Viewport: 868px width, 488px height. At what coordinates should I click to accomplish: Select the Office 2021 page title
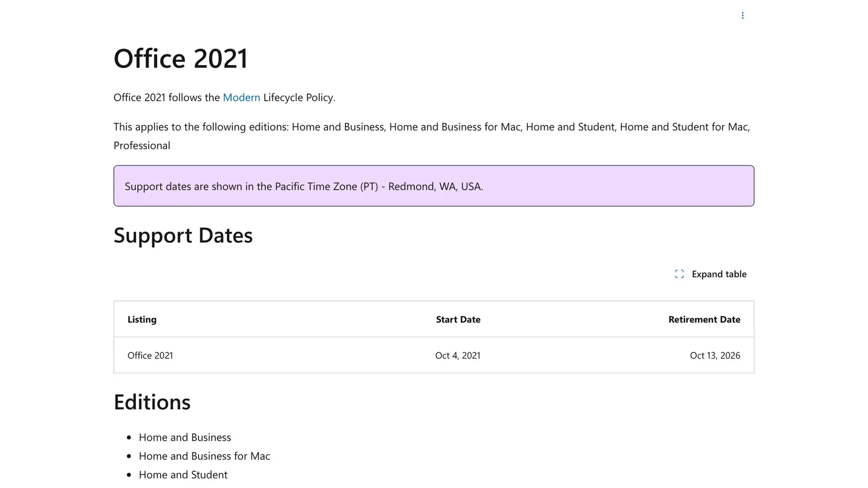point(181,59)
